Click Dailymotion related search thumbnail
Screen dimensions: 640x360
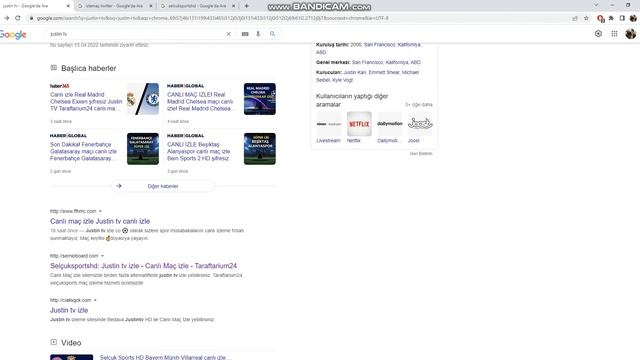point(390,124)
